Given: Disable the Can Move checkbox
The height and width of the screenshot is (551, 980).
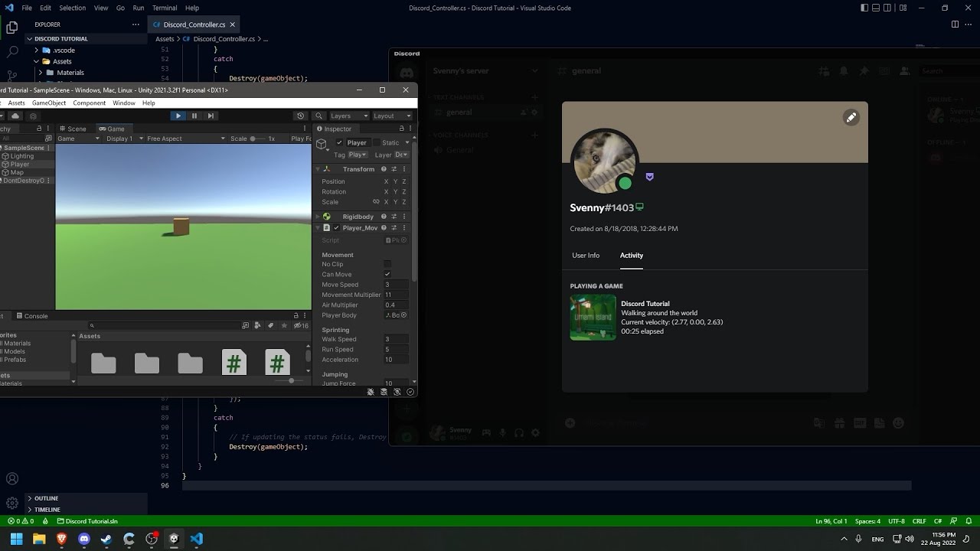Looking at the screenshot, I should [x=387, y=274].
